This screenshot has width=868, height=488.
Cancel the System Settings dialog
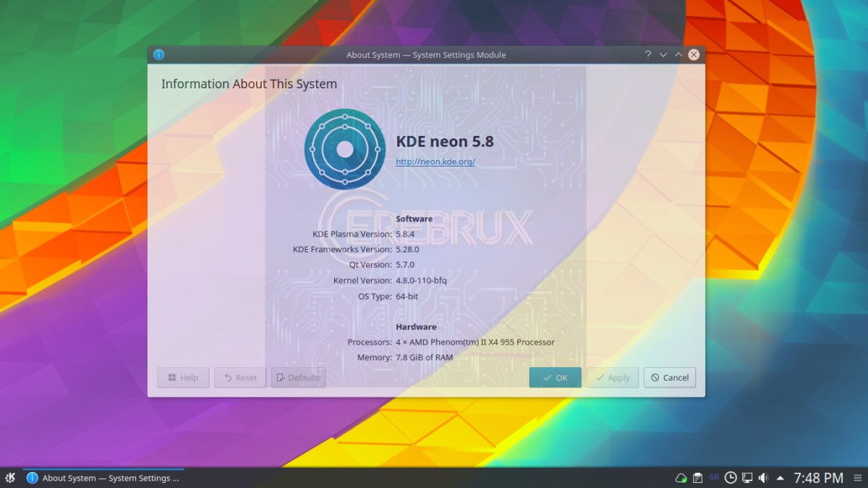669,377
